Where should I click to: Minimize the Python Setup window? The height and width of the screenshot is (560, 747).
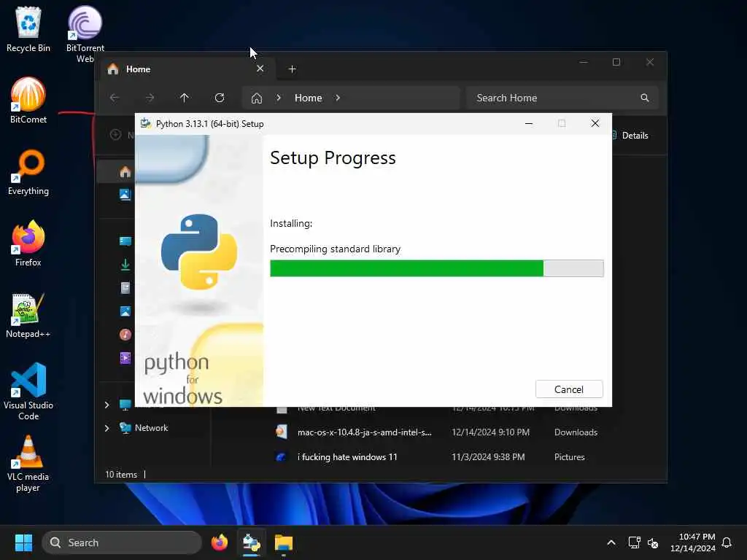[x=529, y=123]
